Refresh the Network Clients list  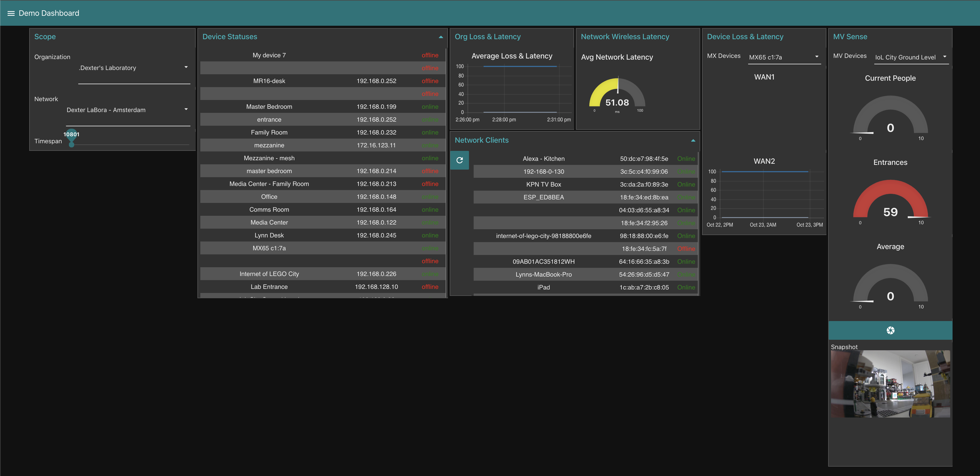[x=460, y=160]
